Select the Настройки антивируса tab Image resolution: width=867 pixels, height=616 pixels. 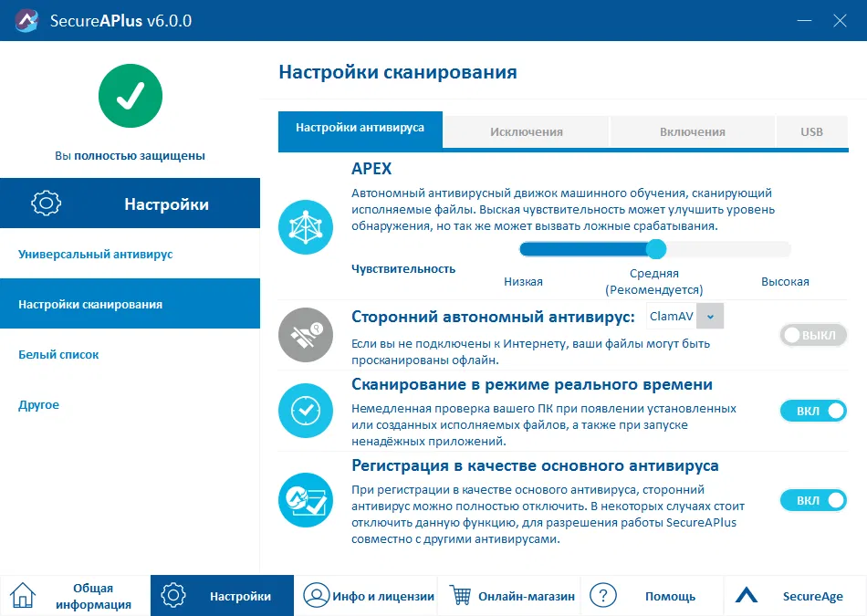(x=360, y=130)
